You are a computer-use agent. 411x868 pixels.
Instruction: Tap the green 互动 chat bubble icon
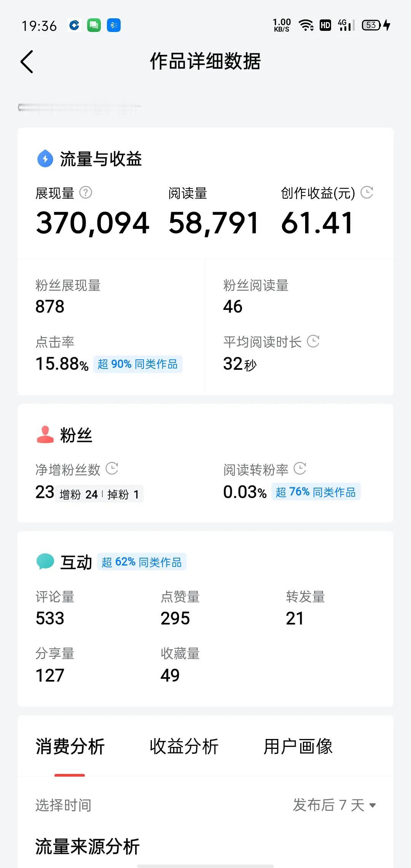pyautogui.click(x=45, y=562)
